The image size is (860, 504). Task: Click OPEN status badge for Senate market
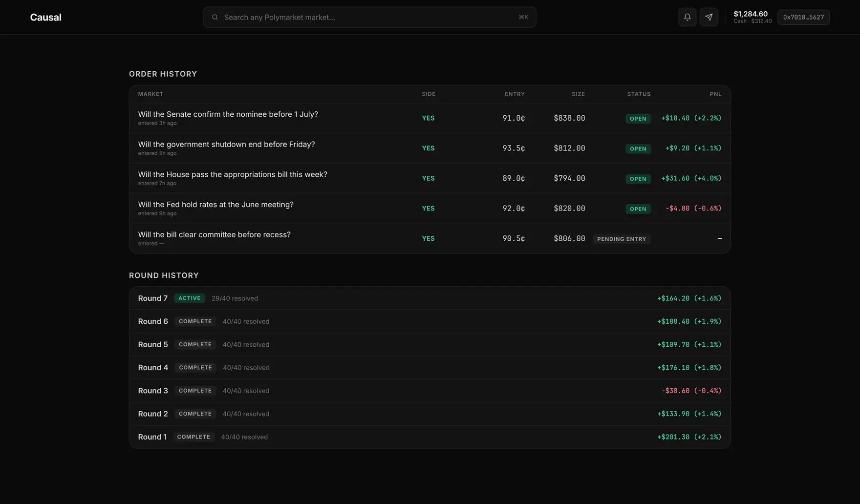[x=638, y=119]
